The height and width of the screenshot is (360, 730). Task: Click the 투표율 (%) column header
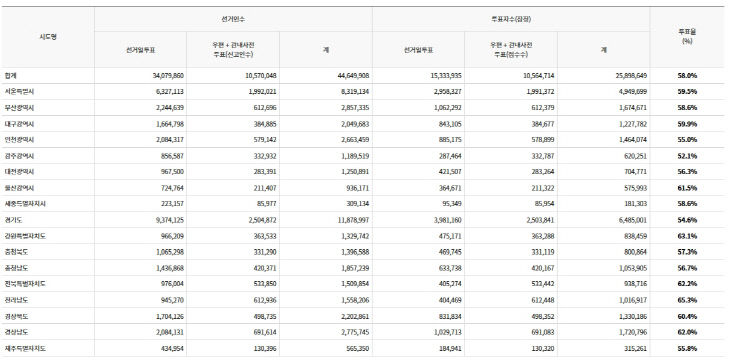pos(687,37)
